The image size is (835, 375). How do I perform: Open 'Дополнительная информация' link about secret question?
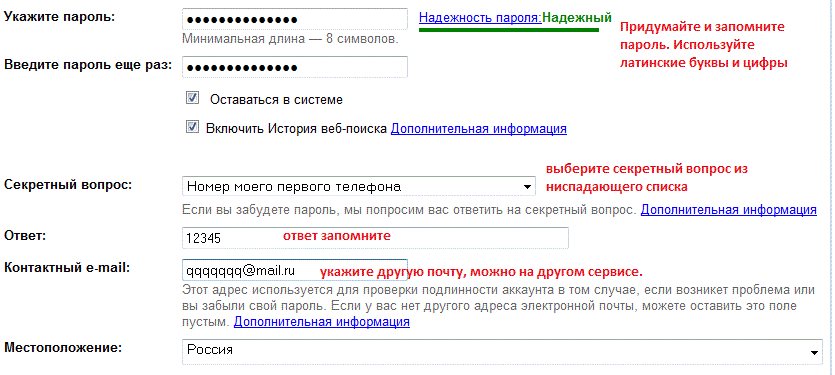pos(728,210)
